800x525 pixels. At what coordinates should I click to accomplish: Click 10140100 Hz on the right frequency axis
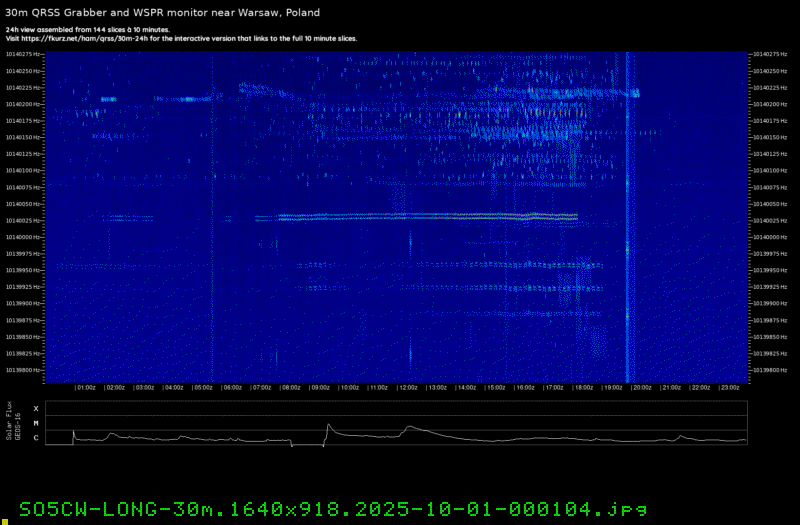770,170
